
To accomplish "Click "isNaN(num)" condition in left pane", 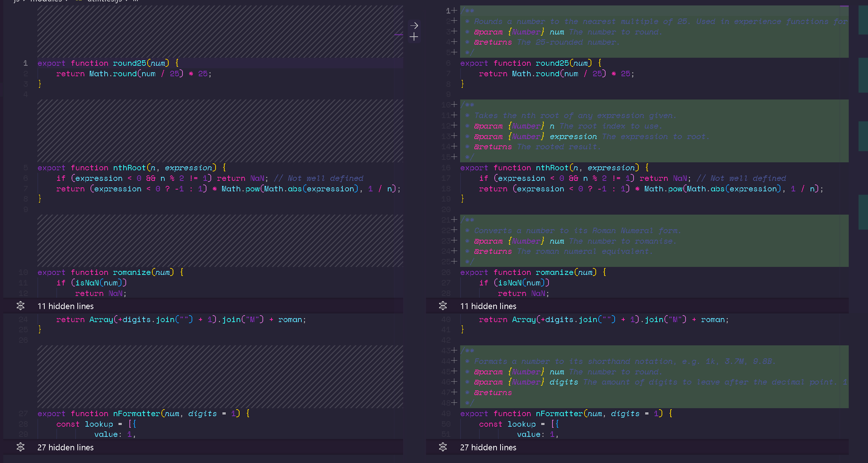I will [99, 283].
